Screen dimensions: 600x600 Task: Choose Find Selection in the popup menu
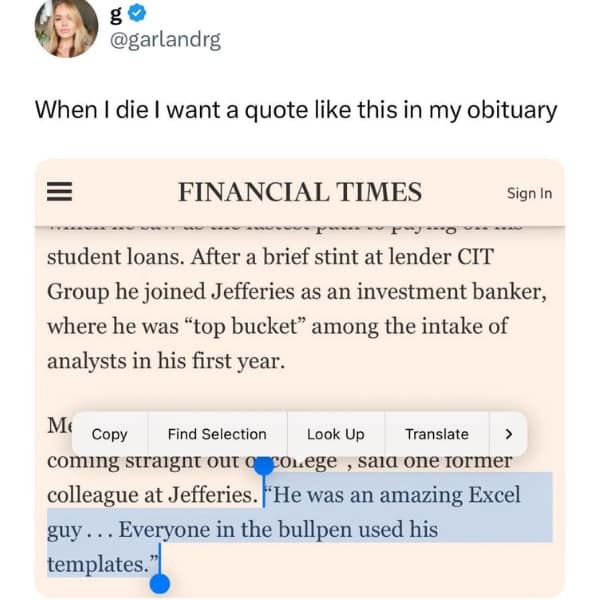tap(217, 434)
